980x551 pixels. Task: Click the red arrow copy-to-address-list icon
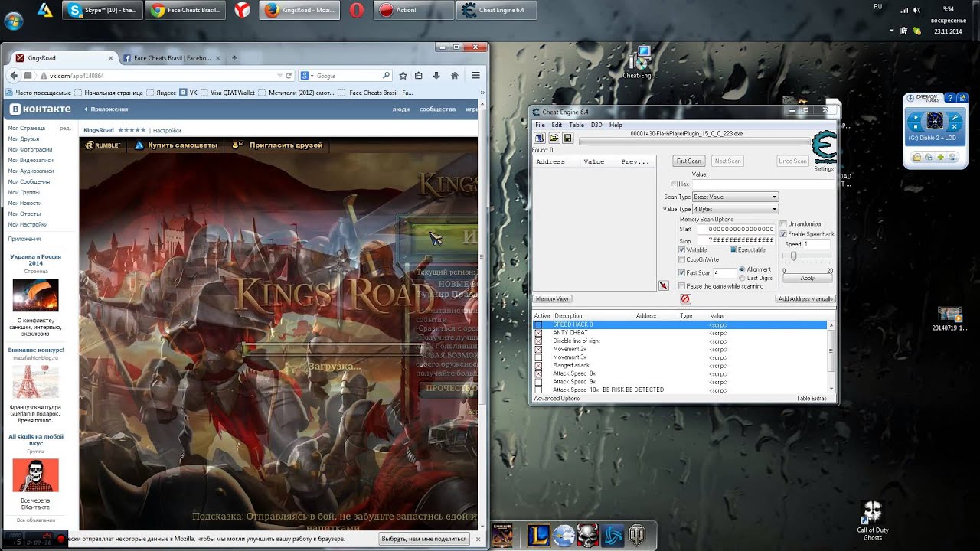(x=663, y=285)
